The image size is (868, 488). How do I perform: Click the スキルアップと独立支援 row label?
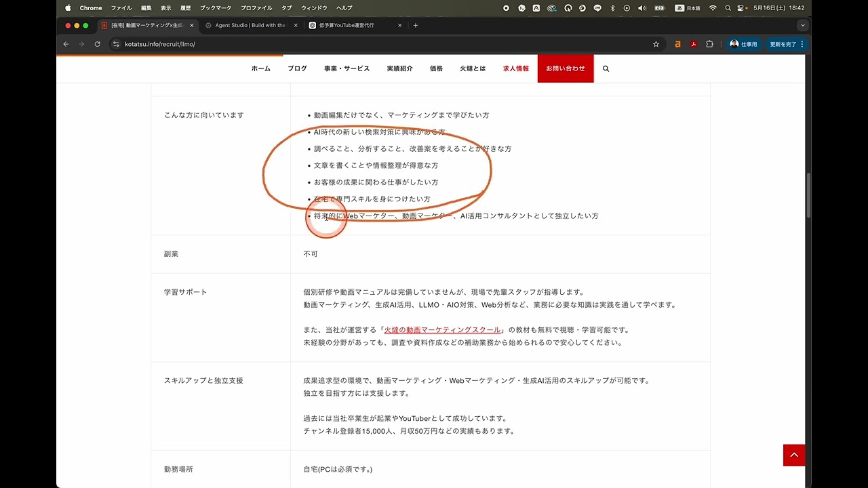[x=203, y=381]
